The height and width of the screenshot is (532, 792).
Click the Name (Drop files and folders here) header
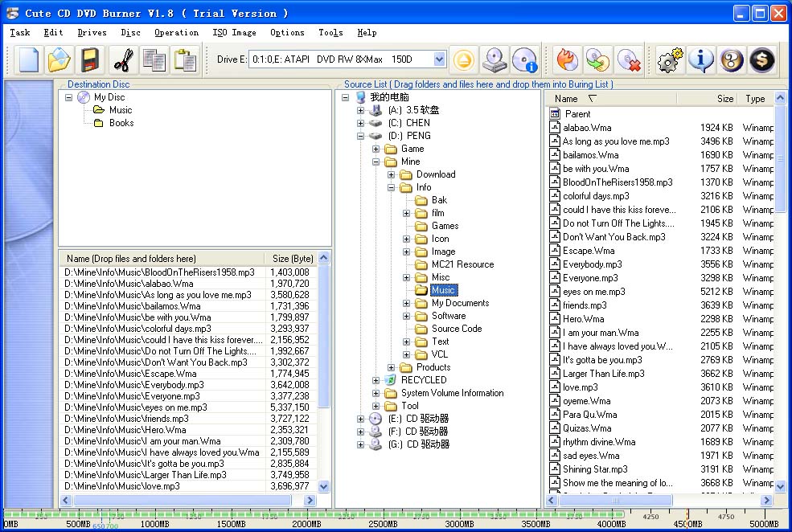[162, 259]
